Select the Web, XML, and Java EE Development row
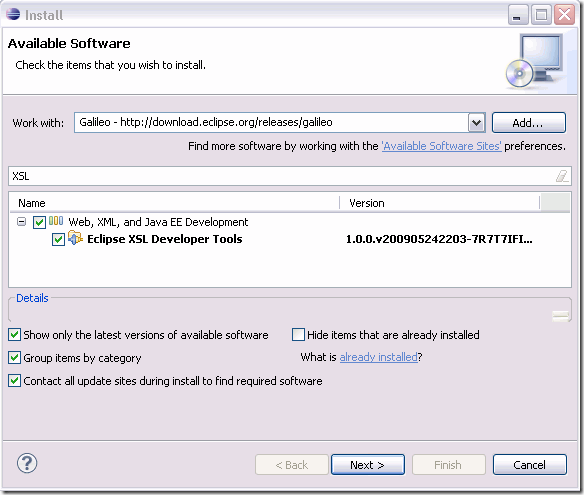584x495 pixels. point(290,222)
